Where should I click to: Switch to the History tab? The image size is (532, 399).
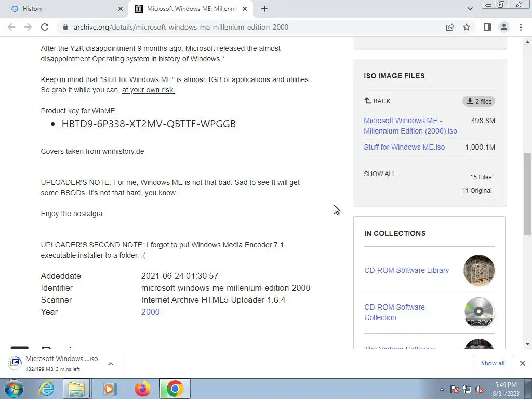[64, 9]
